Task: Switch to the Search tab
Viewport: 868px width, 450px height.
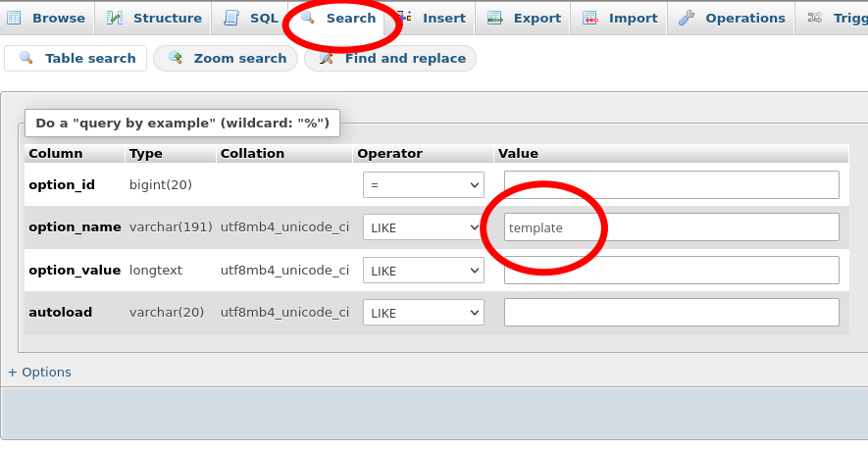Action: coord(350,18)
